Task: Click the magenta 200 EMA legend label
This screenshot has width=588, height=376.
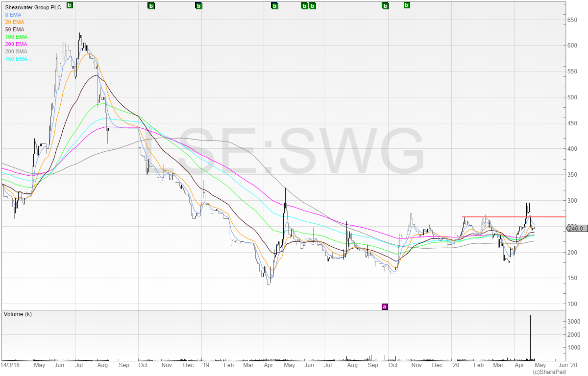Action: click(x=16, y=44)
